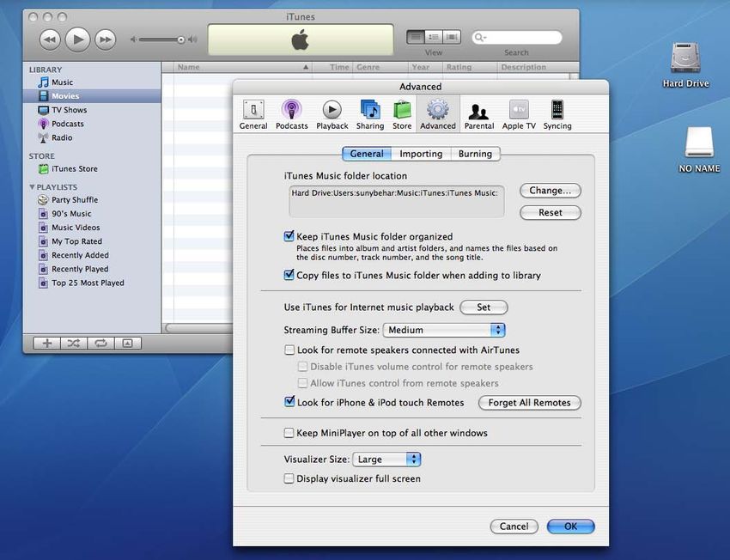Select the Recently Played playlist
The image size is (730, 560).
(x=80, y=269)
